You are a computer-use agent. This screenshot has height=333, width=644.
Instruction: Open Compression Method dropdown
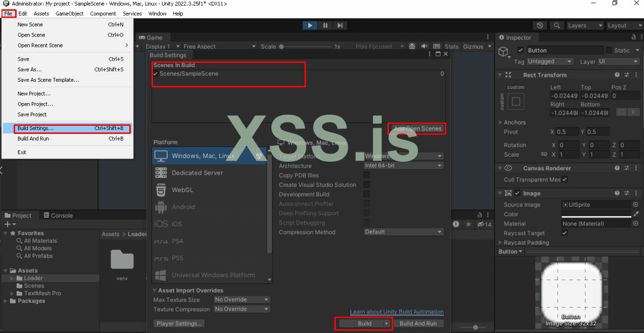point(404,232)
